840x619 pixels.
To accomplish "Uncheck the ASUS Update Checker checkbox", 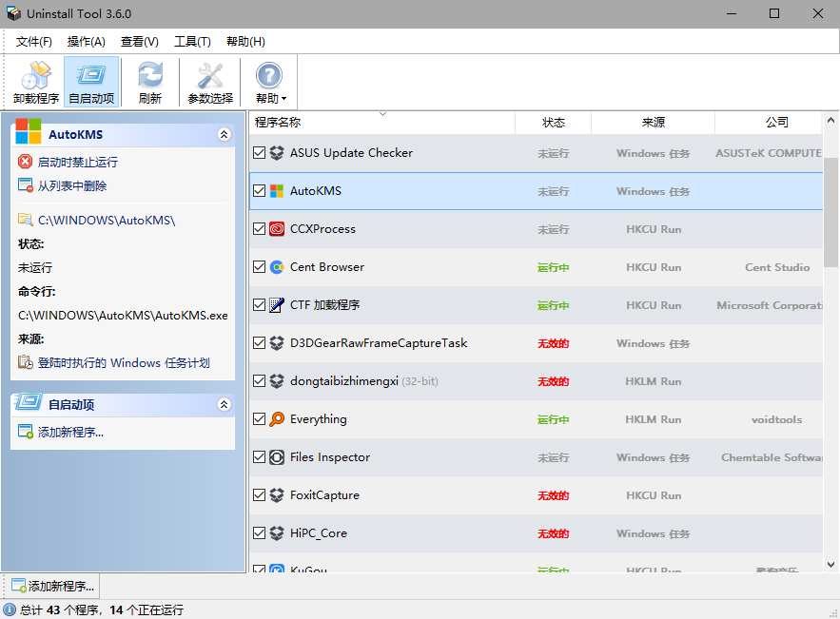I will point(260,153).
